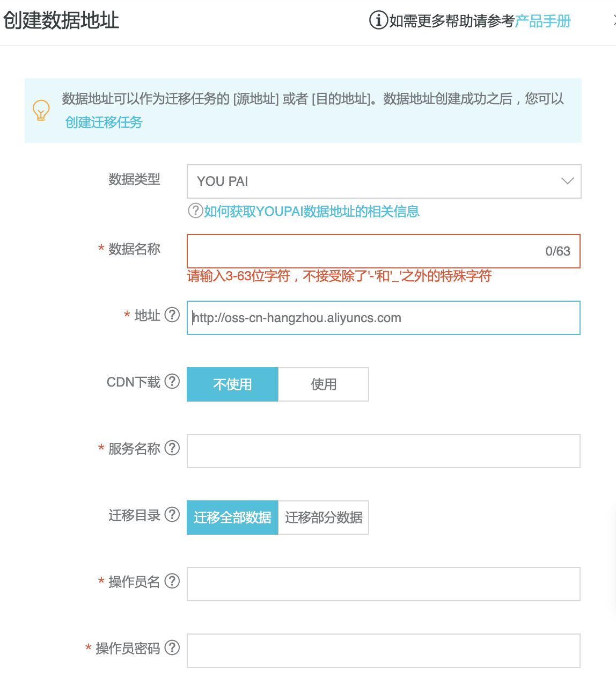
Task: Click the 创建数据地址 page title
Action: [61, 20]
